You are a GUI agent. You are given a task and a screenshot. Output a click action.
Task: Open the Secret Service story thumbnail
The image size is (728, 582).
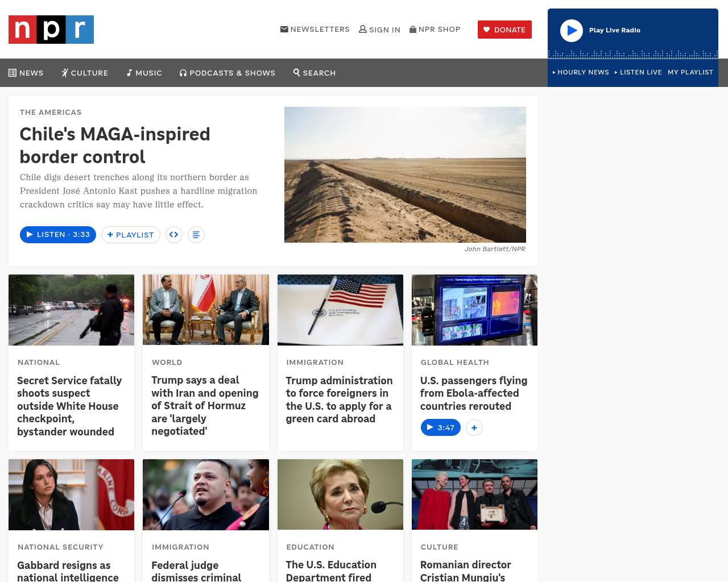[72, 310]
